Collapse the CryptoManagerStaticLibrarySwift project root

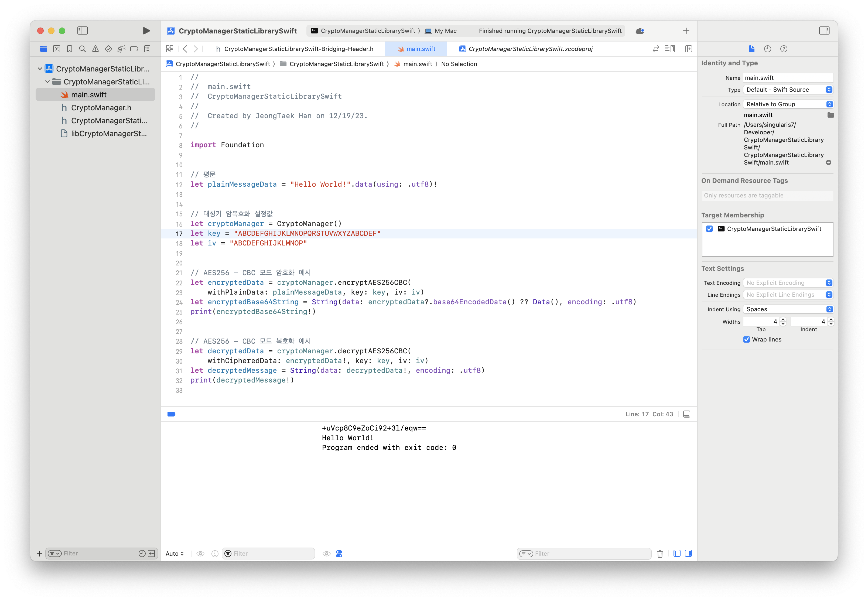tap(40, 69)
